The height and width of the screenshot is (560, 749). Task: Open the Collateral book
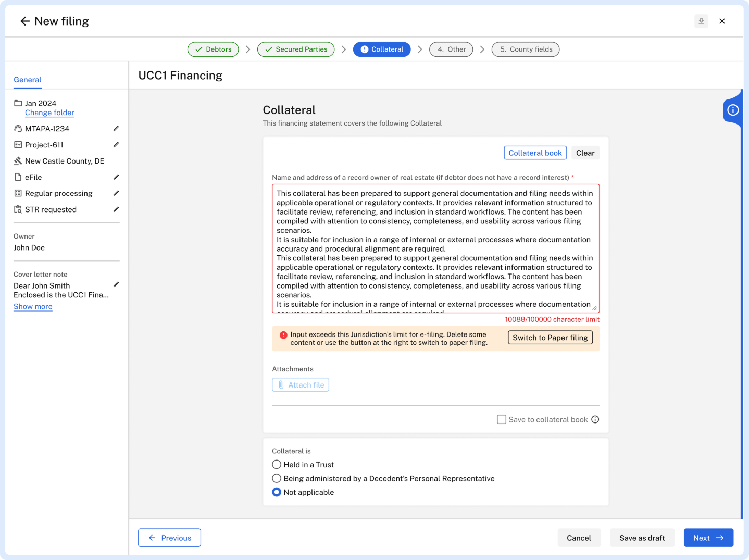coord(535,153)
